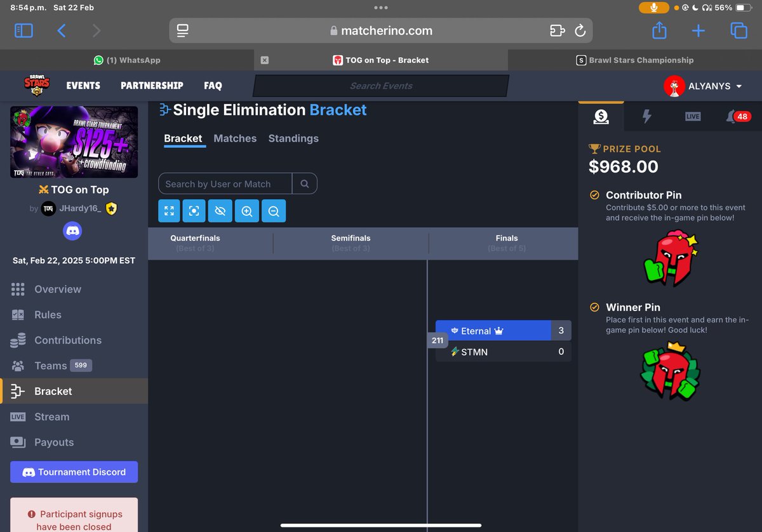
Task: Add new Safari tab with plus icon
Action: tap(698, 30)
